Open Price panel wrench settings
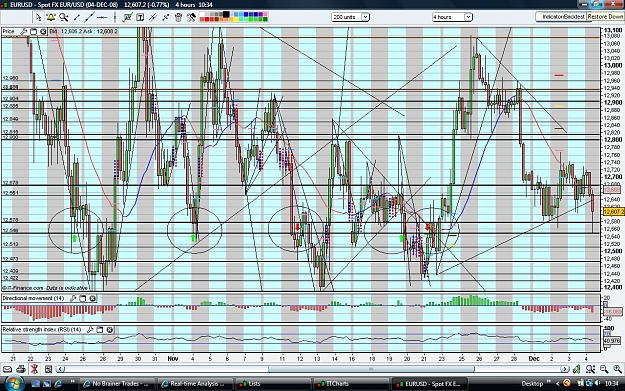 point(24,31)
